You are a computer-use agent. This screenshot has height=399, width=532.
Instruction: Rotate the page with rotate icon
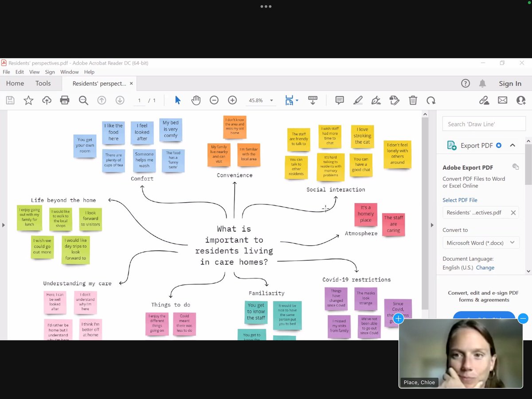click(431, 101)
